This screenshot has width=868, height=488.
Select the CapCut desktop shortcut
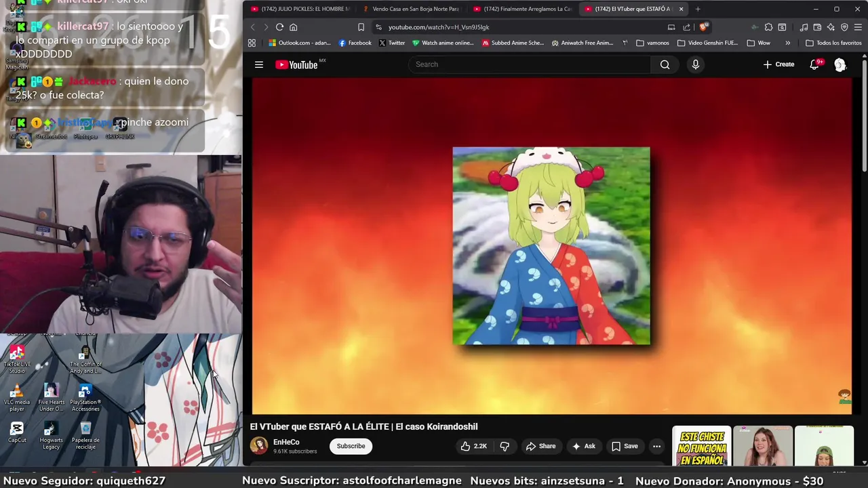pos(17,432)
